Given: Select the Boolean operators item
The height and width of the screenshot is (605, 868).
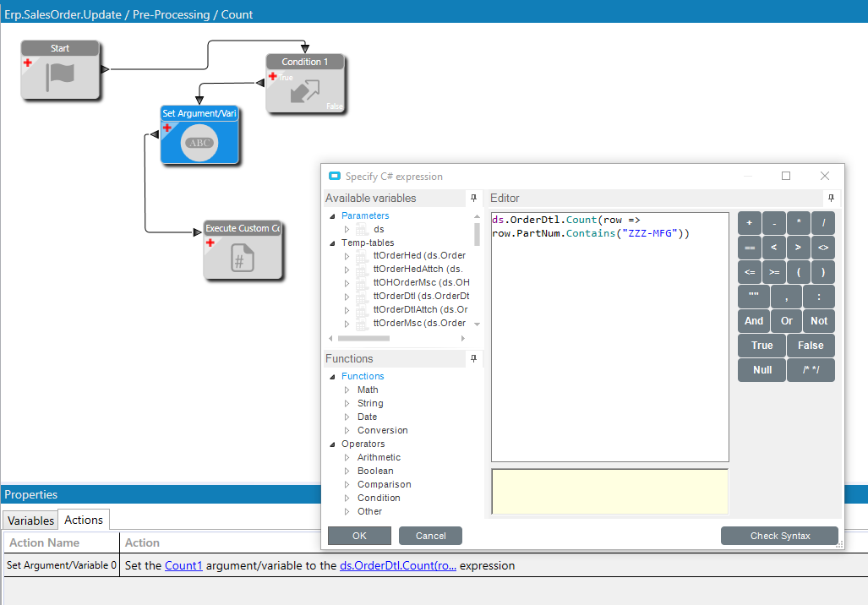Looking at the screenshot, I should coord(375,471).
